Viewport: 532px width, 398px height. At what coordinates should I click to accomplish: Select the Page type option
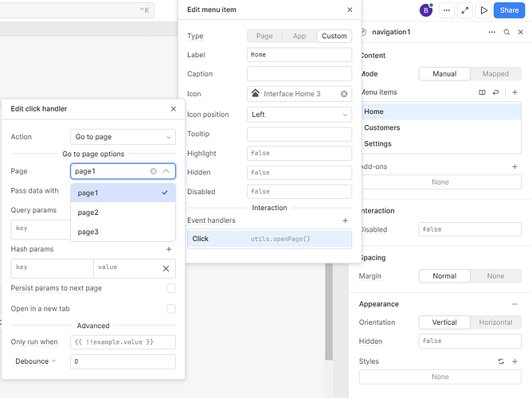[264, 36]
